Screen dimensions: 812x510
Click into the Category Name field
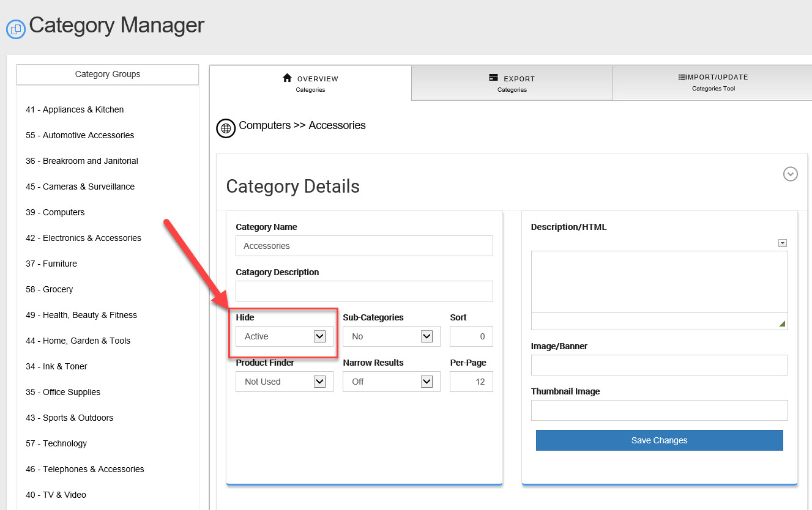[x=364, y=246]
